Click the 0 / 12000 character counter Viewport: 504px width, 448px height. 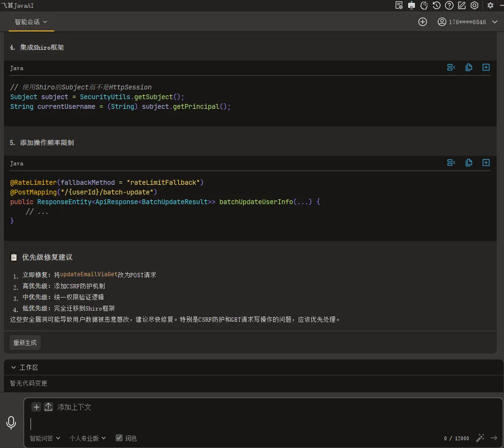457,438
